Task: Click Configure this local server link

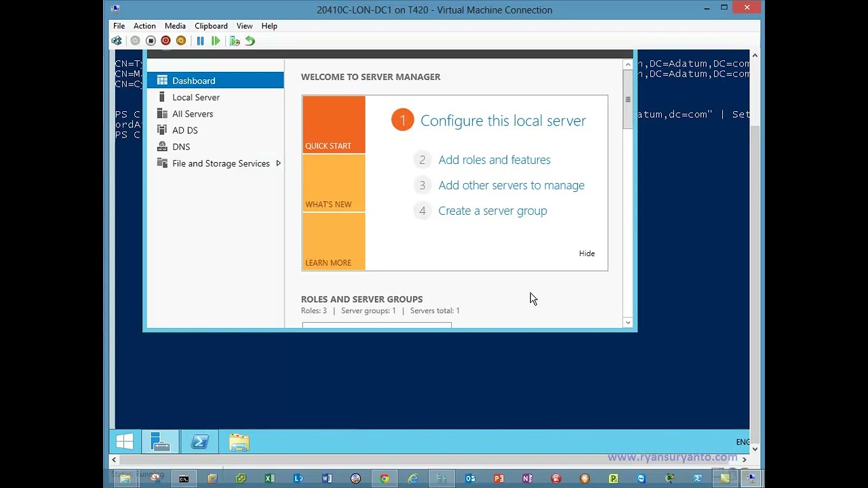Action: pyautogui.click(x=503, y=121)
